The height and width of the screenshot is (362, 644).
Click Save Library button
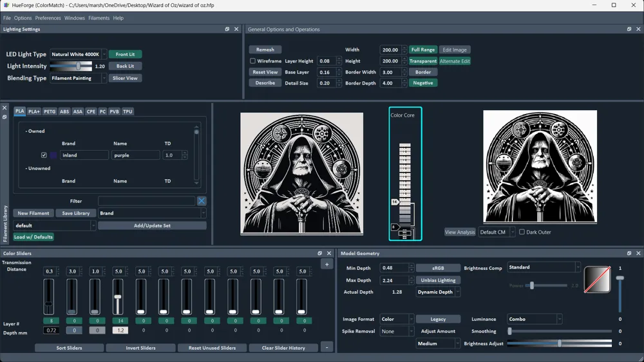tap(75, 213)
